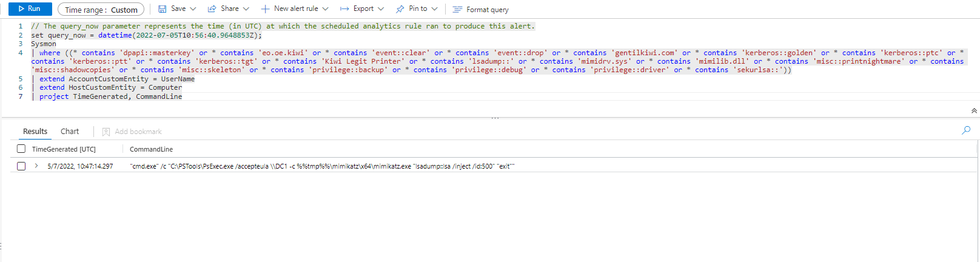Toggle the select-all rows checkbox
The image size is (980, 262).
[x=21, y=149]
